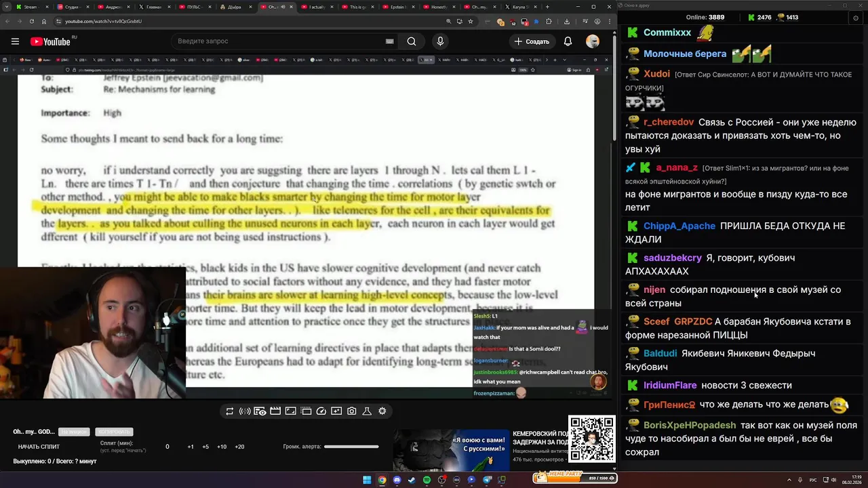Click the picture frame icon in the player toolbar
The height and width of the screenshot is (488, 868).
290,411
